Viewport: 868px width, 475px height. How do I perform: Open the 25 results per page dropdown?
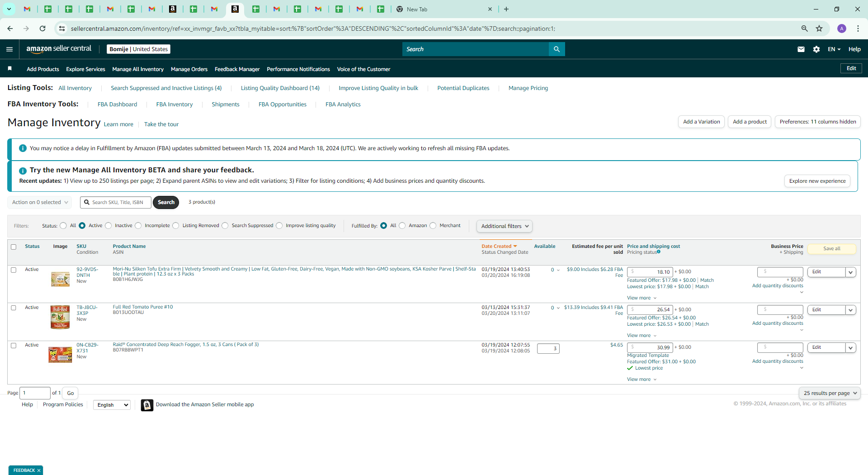830,393
